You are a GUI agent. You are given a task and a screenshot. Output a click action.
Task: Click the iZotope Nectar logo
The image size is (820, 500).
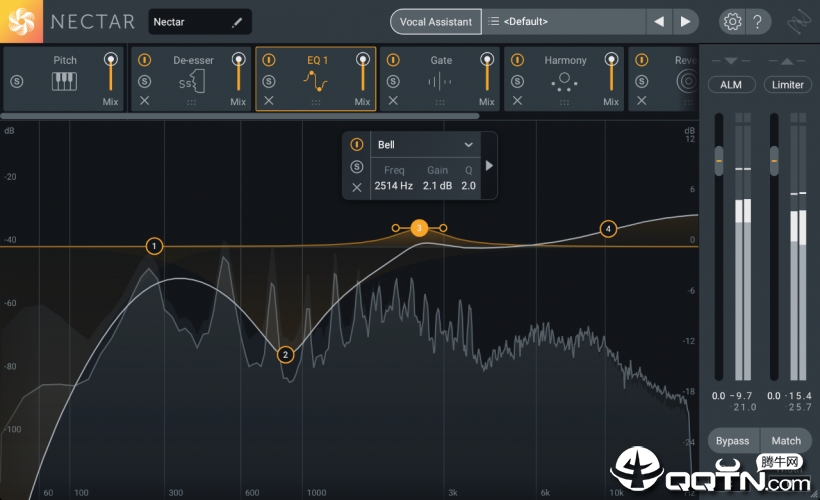[x=21, y=21]
